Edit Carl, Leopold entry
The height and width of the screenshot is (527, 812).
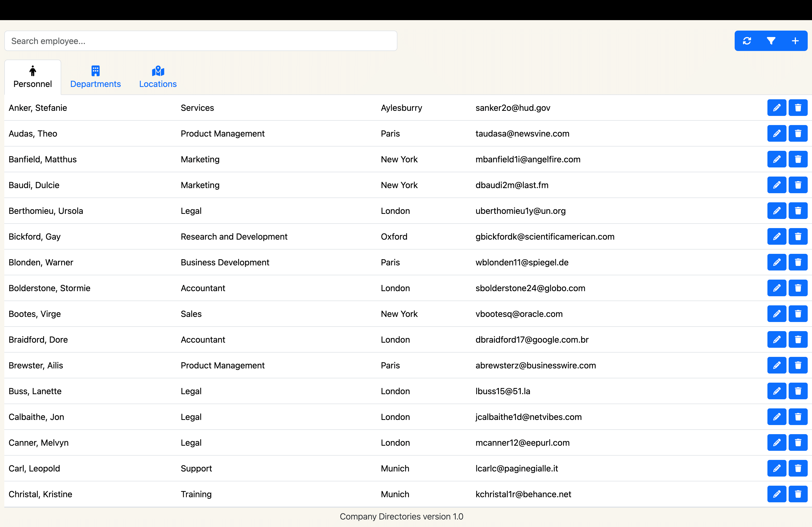click(777, 468)
